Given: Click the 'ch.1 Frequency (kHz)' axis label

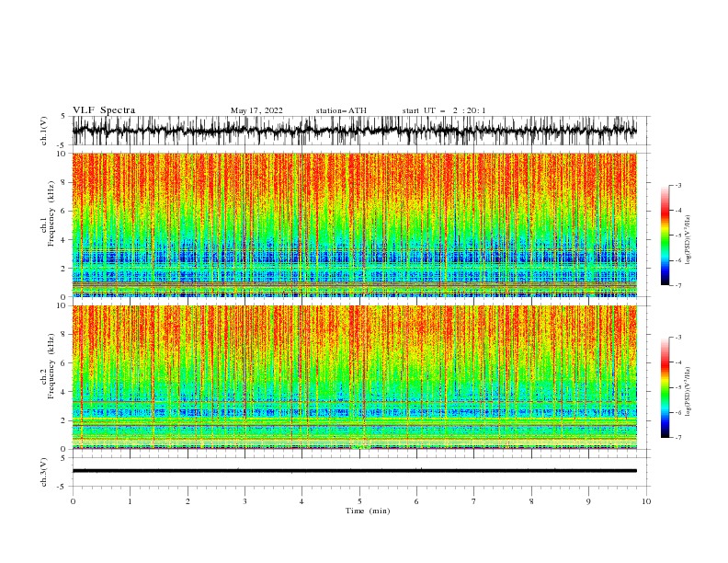Looking at the screenshot, I should pos(48,215).
